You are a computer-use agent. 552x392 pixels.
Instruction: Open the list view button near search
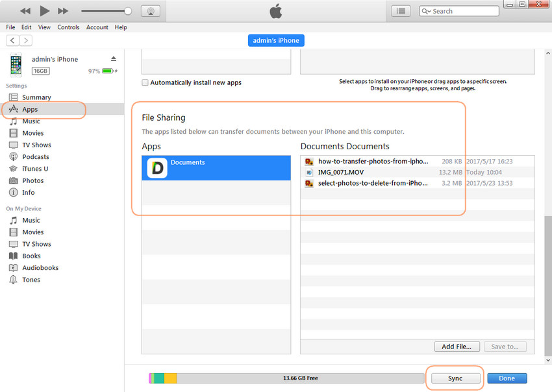click(401, 11)
